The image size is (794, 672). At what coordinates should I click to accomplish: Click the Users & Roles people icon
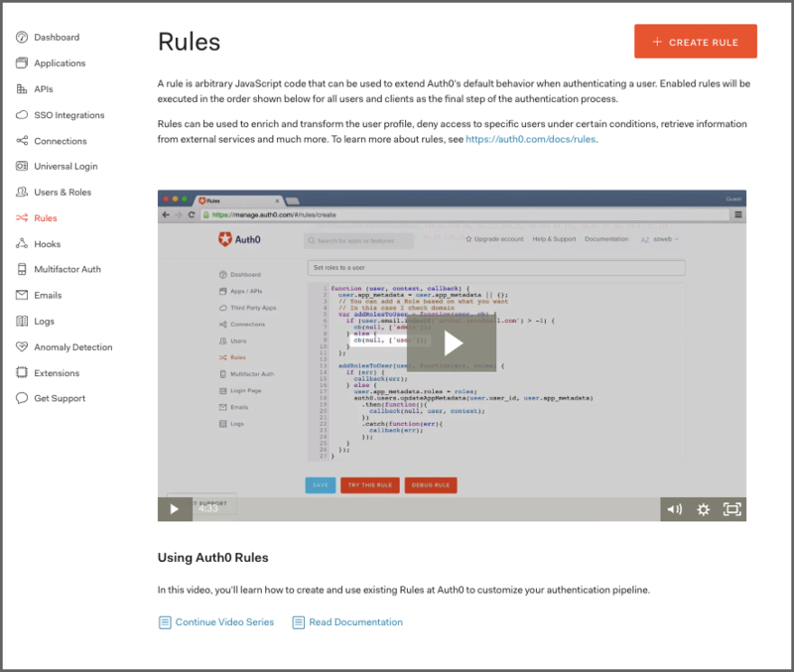[22, 192]
